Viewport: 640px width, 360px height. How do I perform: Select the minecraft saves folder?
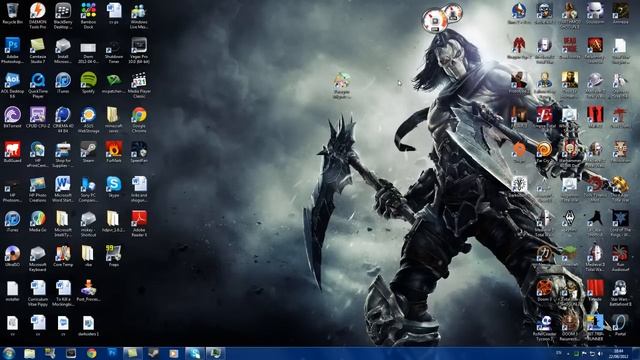[x=113, y=120]
